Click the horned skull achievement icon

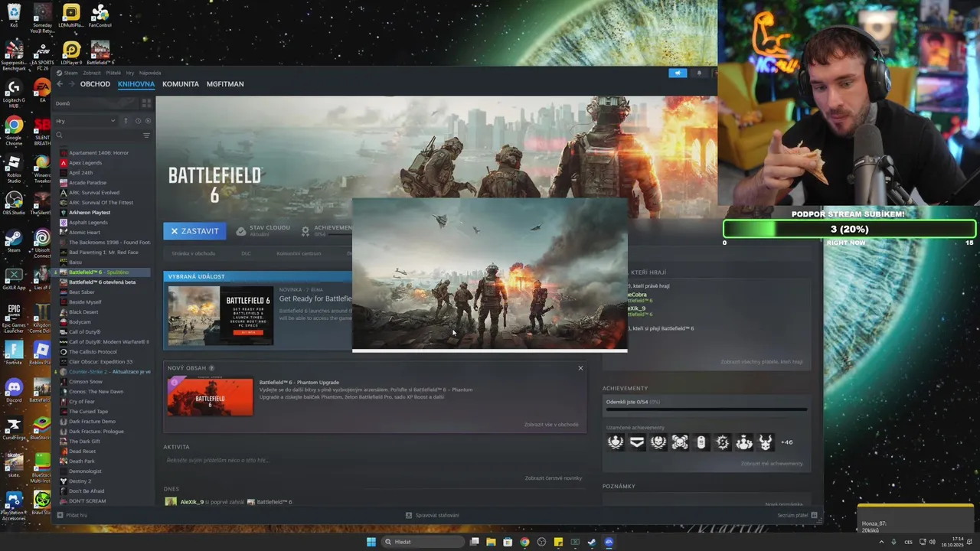(x=766, y=442)
